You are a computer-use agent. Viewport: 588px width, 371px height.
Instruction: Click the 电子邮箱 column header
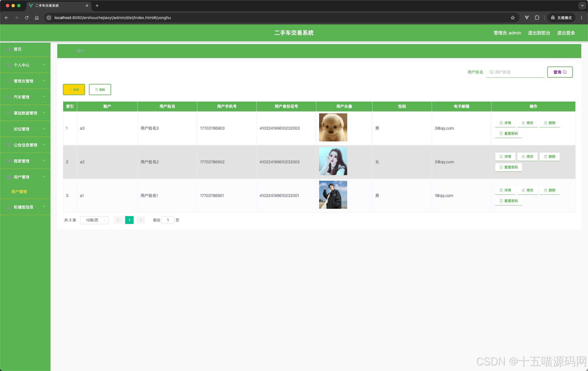461,106
